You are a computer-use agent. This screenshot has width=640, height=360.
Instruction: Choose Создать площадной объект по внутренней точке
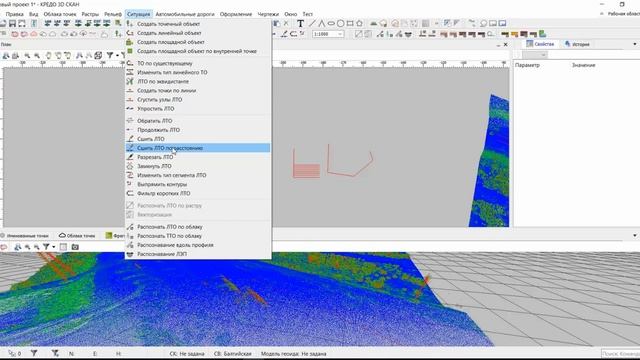198,51
